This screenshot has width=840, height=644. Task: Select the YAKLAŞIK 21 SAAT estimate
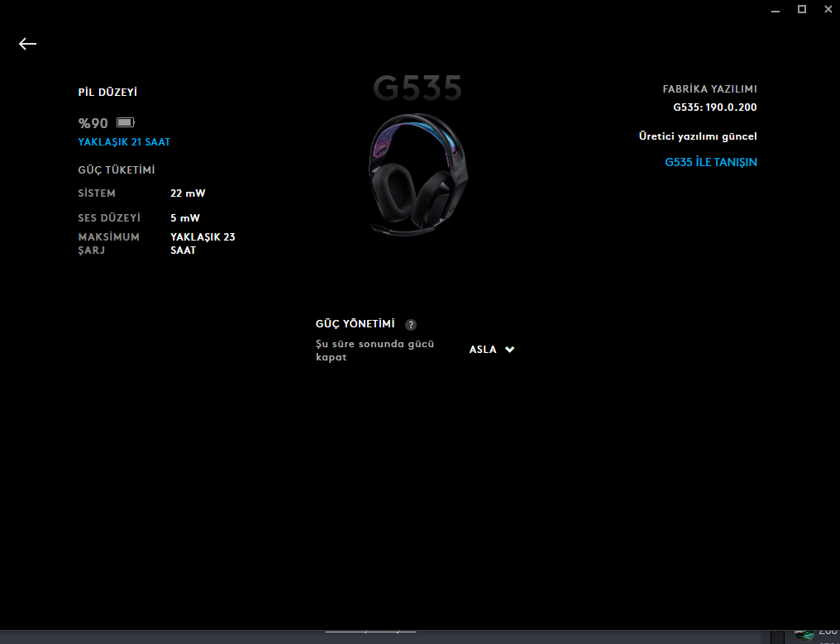coord(124,142)
